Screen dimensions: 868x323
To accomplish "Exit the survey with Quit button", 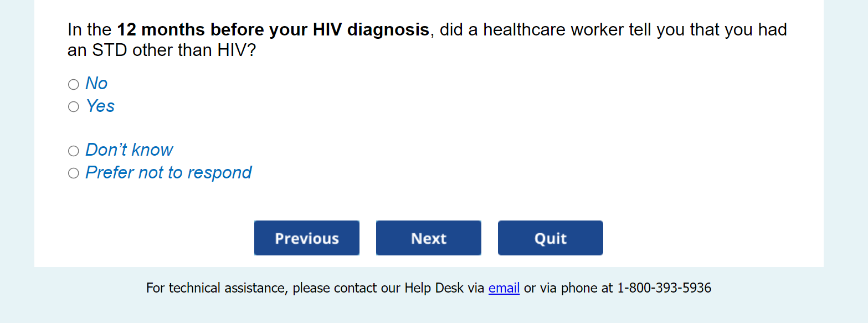I will (550, 238).
